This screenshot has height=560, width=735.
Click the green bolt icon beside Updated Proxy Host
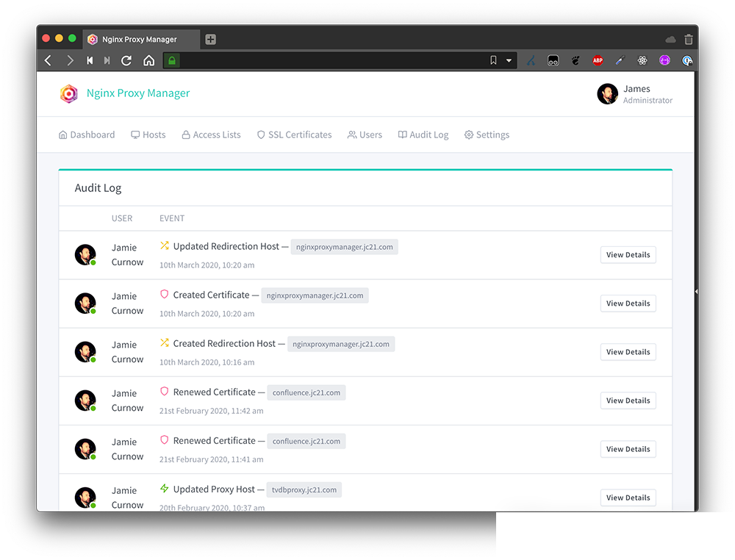[164, 488]
